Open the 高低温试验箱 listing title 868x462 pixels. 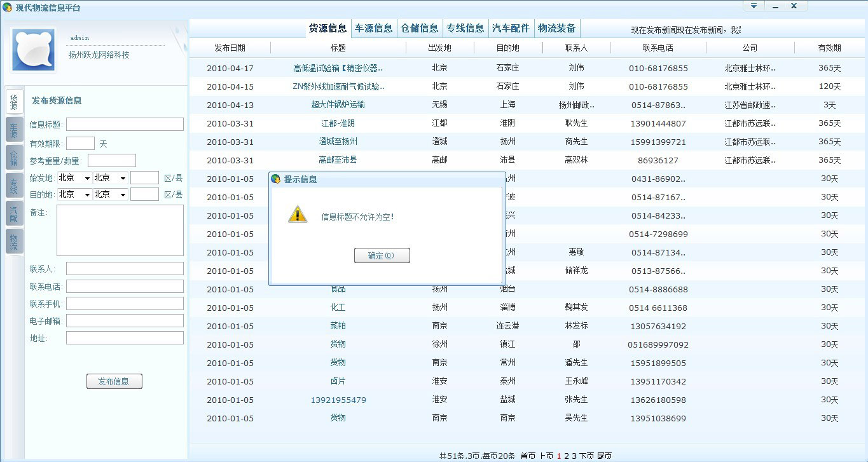coord(338,68)
